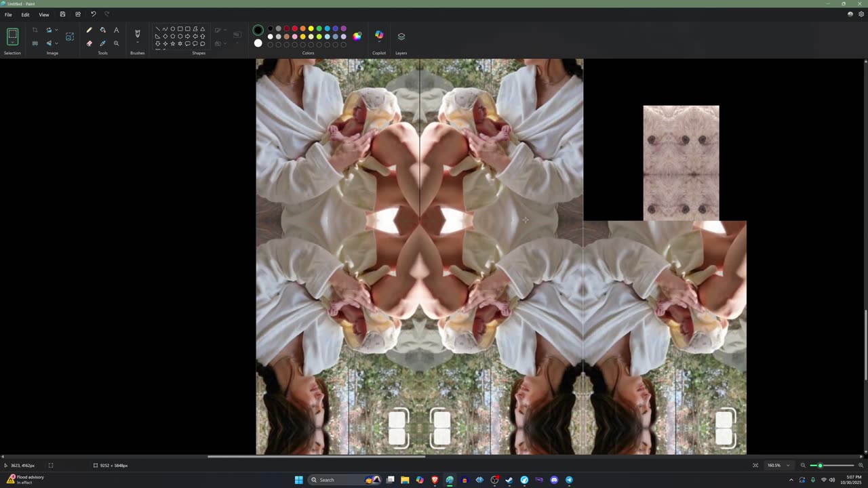Select the Curve shape
Screen dimensions: 868x488
[x=165, y=29]
